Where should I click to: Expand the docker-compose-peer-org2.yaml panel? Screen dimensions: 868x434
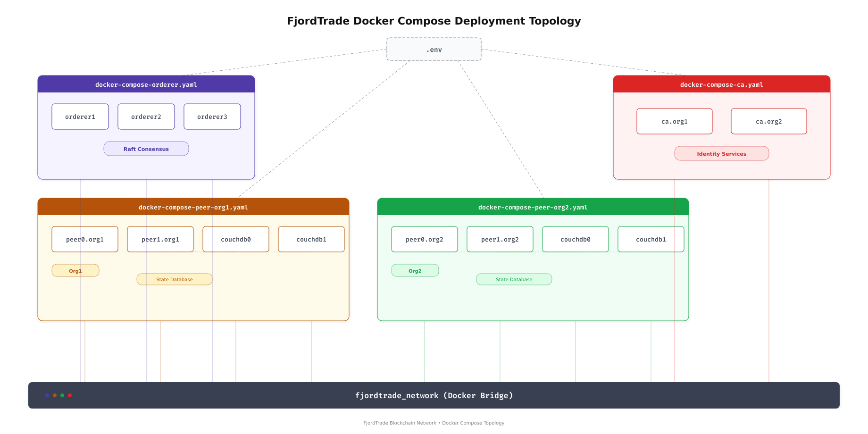coord(533,207)
